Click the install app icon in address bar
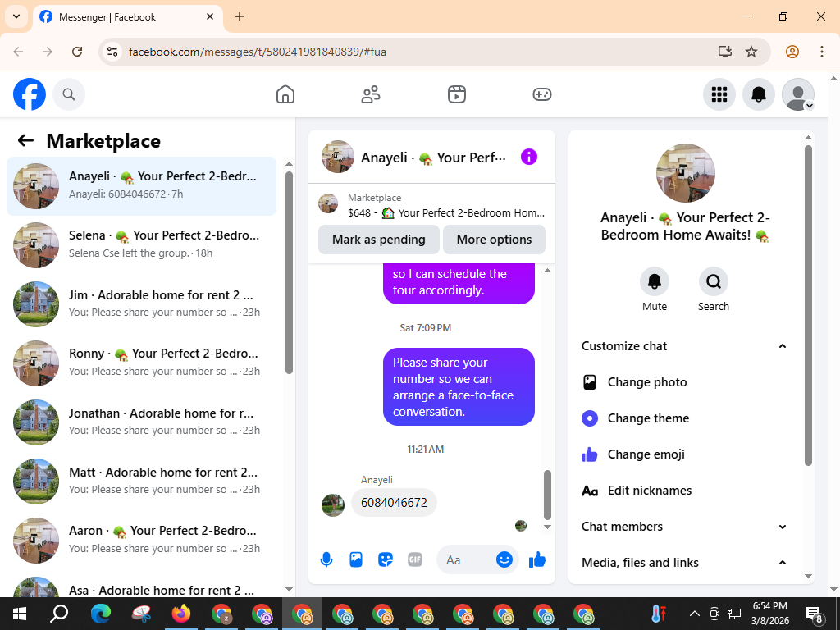Screen dimensions: 840x630 tap(725, 52)
